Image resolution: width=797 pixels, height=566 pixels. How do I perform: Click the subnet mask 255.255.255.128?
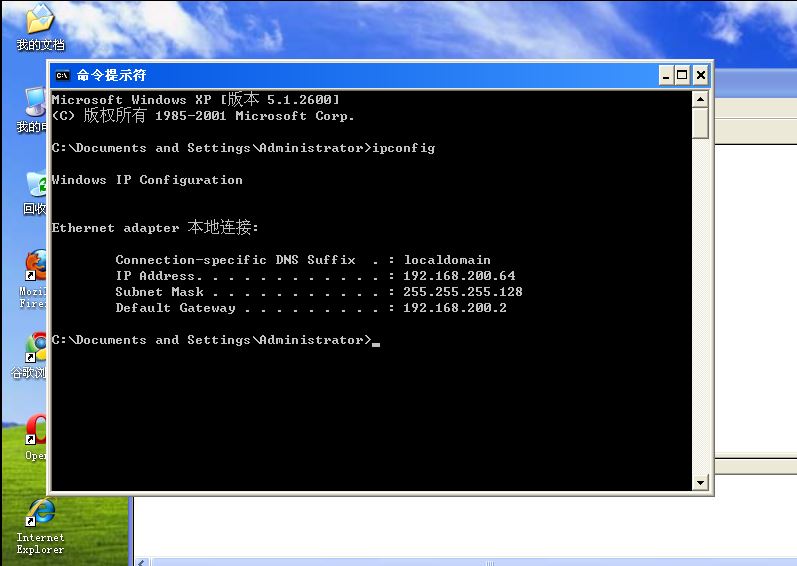click(463, 292)
